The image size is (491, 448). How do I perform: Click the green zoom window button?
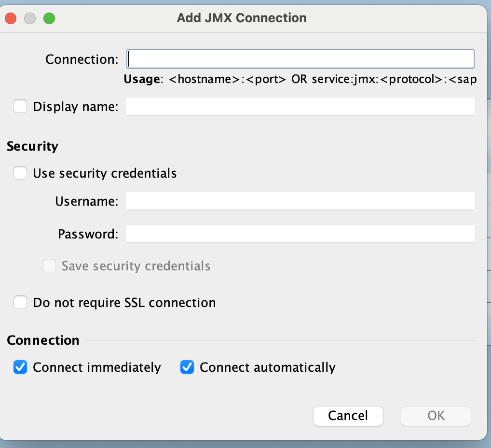[49, 18]
